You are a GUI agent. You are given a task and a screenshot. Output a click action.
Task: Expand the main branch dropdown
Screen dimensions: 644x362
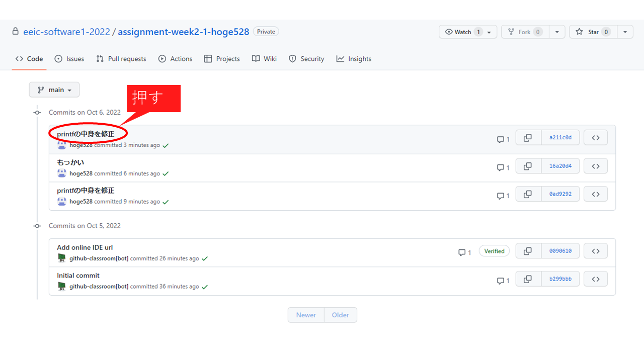54,90
